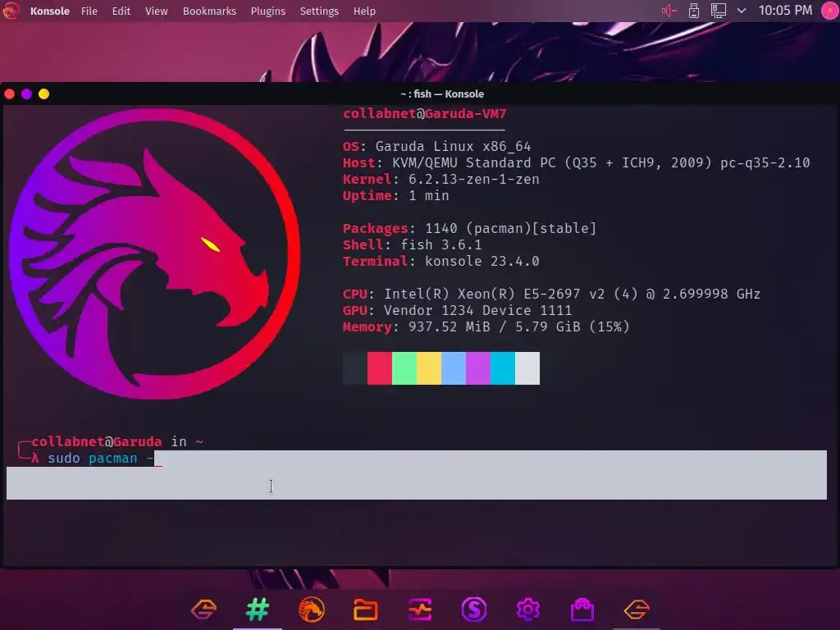Screen dimensions: 840x630
Task: Click the dark gray neofetch color block
Action: tap(355, 368)
